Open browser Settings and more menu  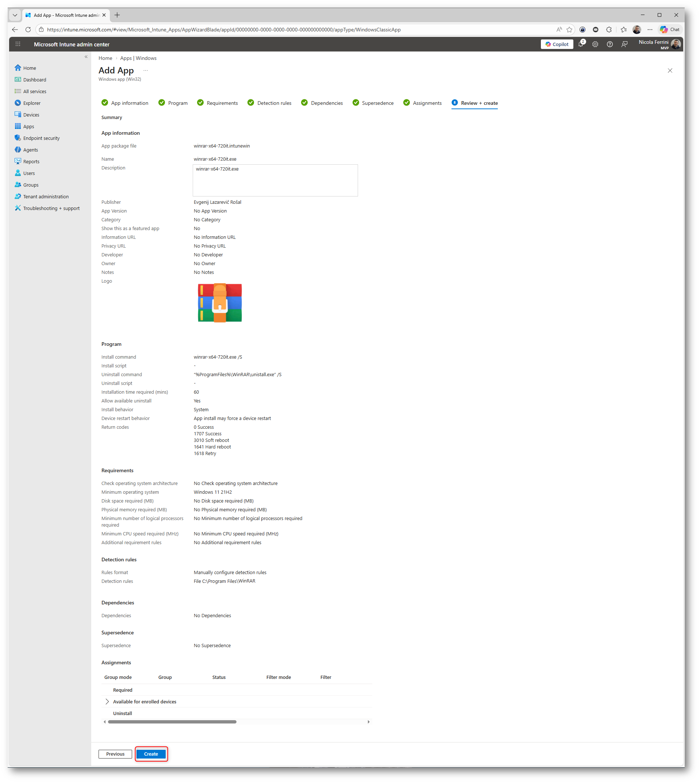point(650,30)
